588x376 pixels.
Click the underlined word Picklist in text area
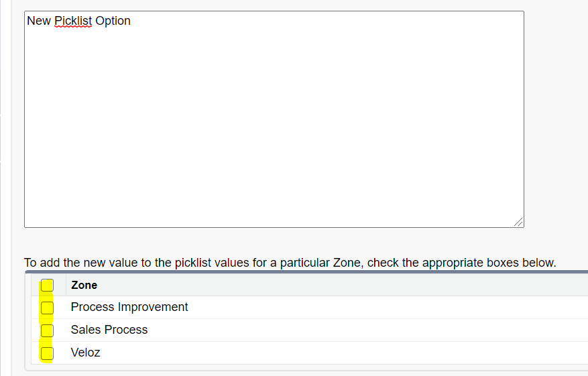pyautogui.click(x=73, y=21)
